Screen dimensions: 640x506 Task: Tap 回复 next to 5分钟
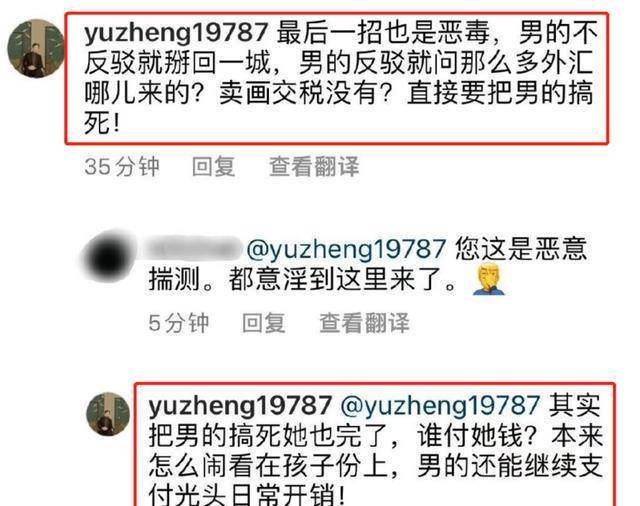(263, 323)
